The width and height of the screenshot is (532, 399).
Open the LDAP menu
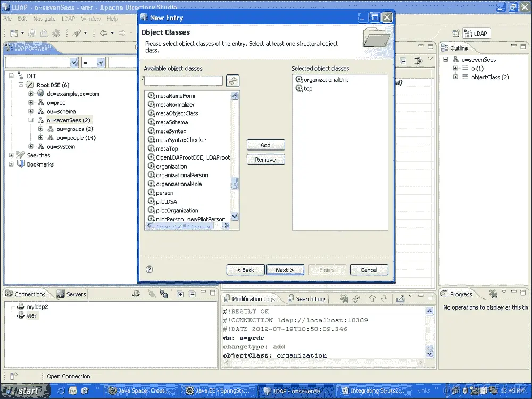point(68,19)
